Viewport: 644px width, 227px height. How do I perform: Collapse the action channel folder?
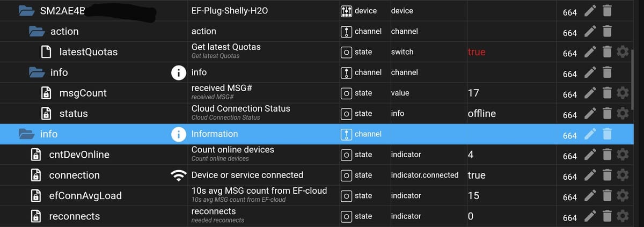click(36, 31)
